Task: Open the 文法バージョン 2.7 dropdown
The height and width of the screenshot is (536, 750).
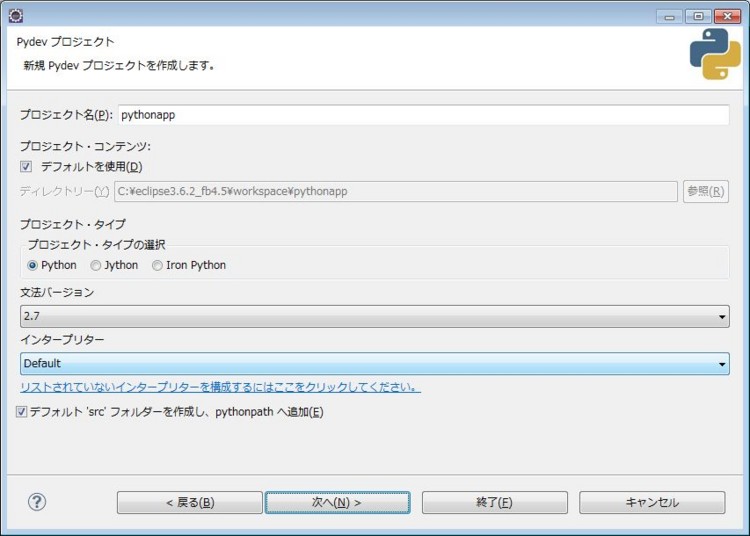Action: pos(375,316)
